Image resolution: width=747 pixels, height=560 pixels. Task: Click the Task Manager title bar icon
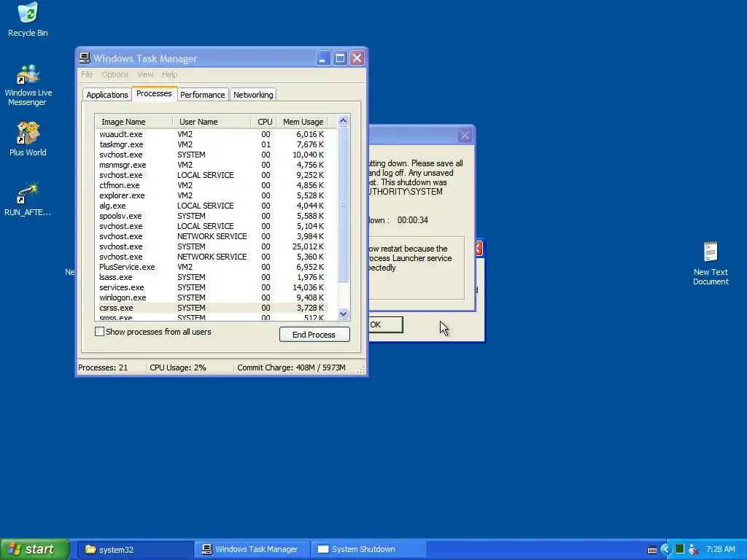point(85,58)
